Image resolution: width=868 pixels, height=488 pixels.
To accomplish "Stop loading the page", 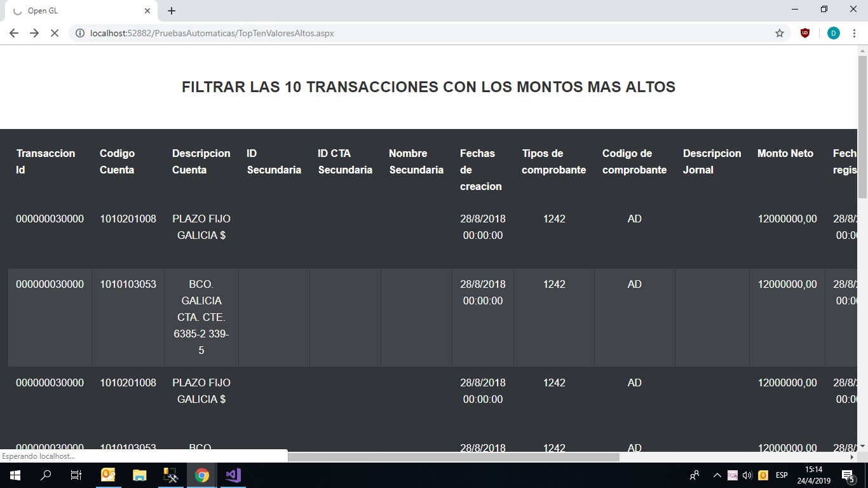I will click(55, 33).
